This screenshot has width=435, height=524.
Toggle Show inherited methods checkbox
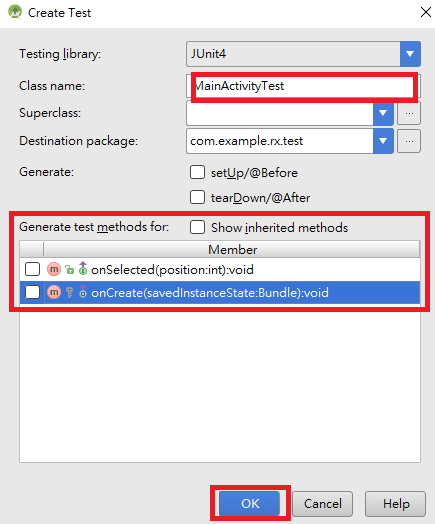pyautogui.click(x=197, y=227)
